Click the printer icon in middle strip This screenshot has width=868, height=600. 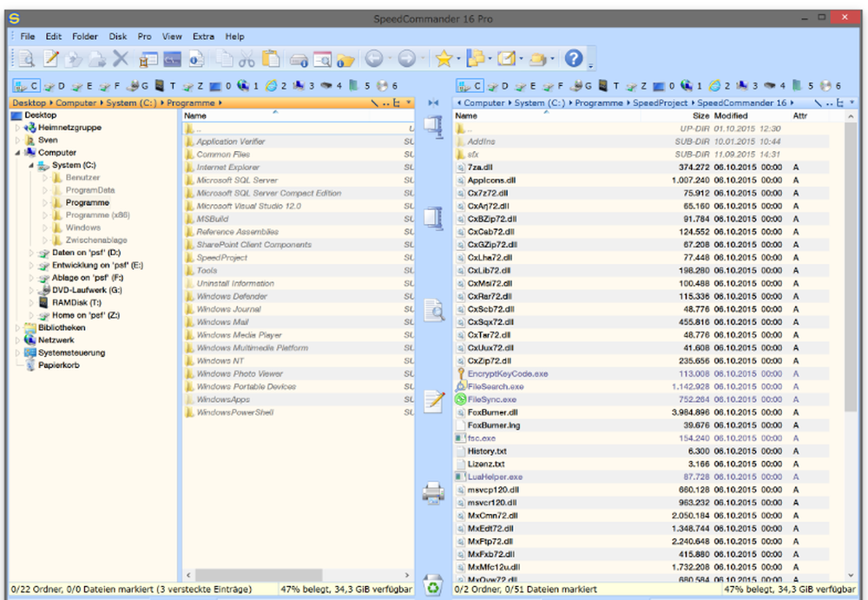point(433,492)
